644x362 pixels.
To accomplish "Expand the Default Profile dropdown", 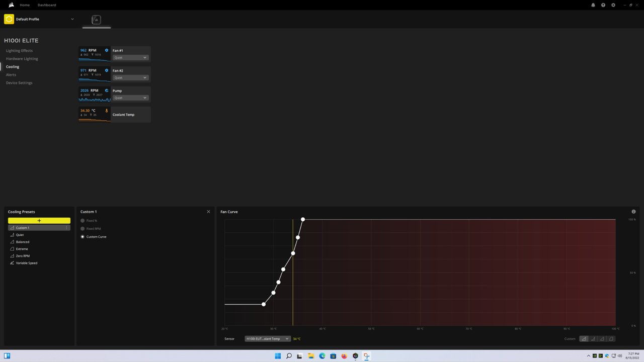I will click(72, 19).
